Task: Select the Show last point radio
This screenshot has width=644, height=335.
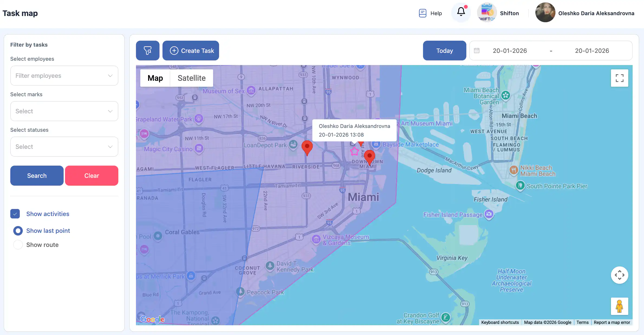Action: coord(18,231)
